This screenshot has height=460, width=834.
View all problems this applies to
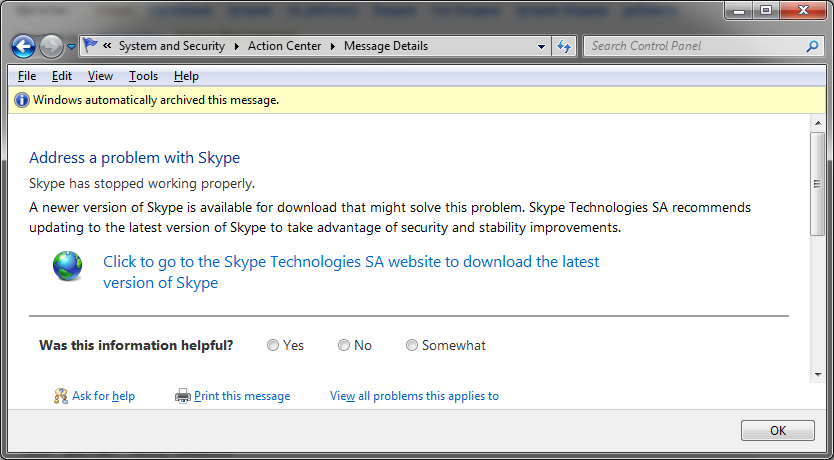414,396
